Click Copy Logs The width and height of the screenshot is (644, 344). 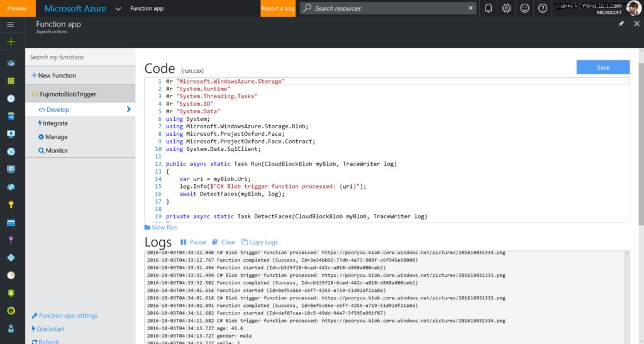coord(260,242)
